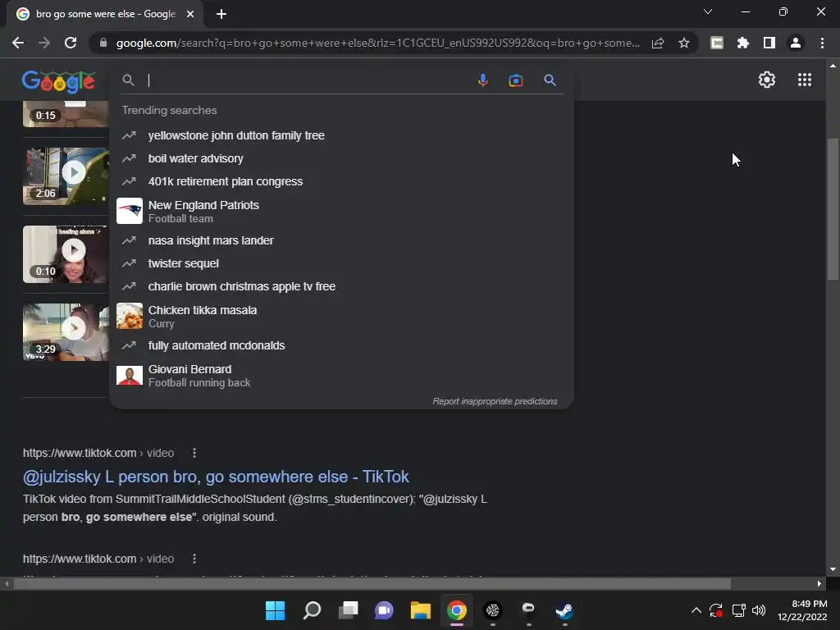
Task: Open a new browser tab
Action: point(221,14)
